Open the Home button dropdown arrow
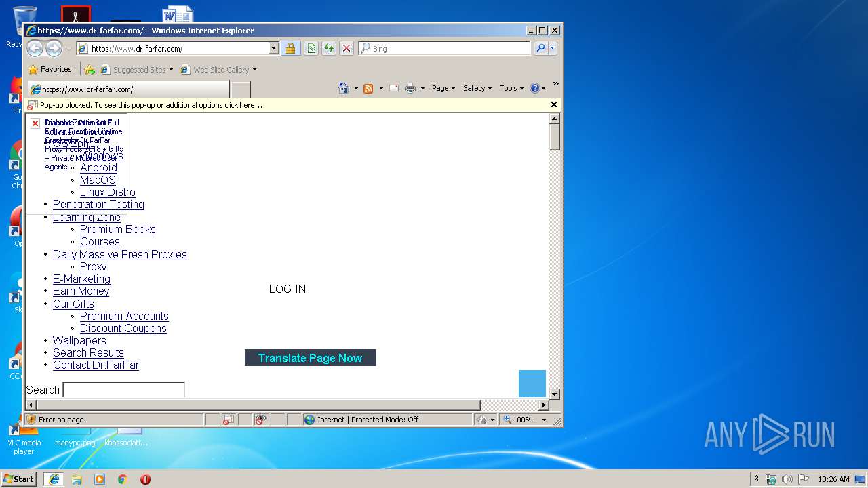 (x=356, y=88)
